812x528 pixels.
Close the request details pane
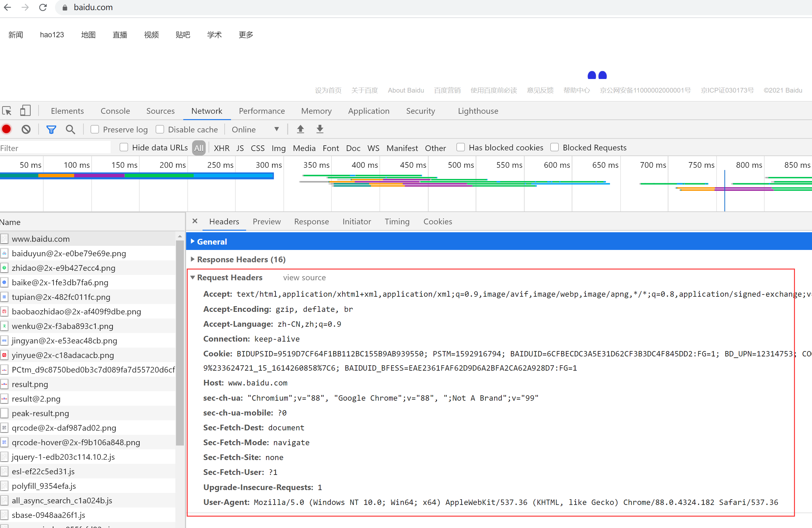click(195, 221)
